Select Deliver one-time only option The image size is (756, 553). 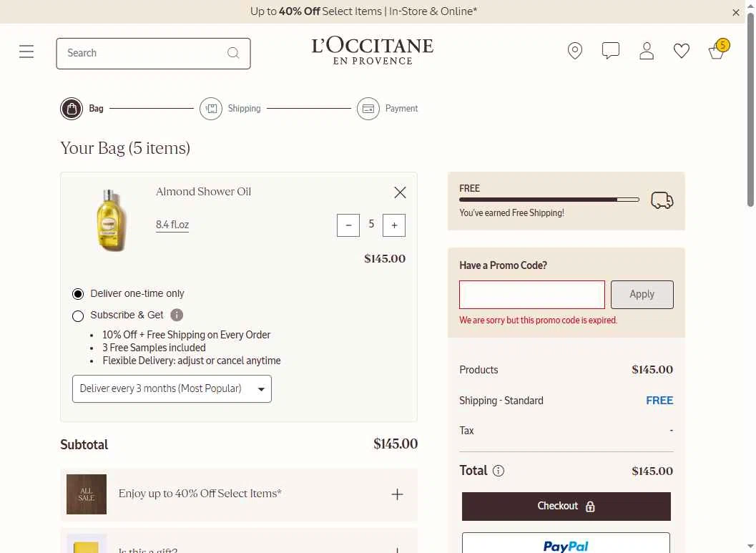[78, 293]
